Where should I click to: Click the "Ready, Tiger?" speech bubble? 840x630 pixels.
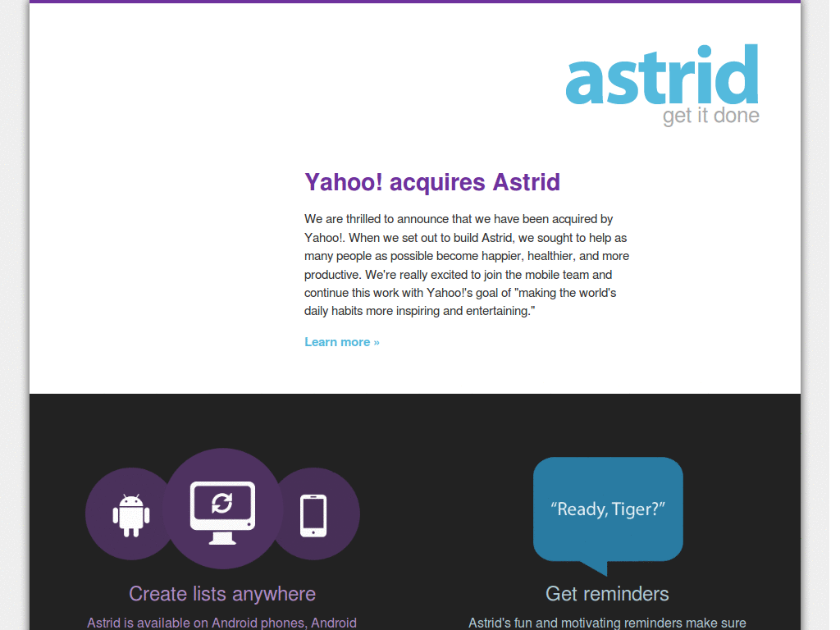tap(608, 516)
